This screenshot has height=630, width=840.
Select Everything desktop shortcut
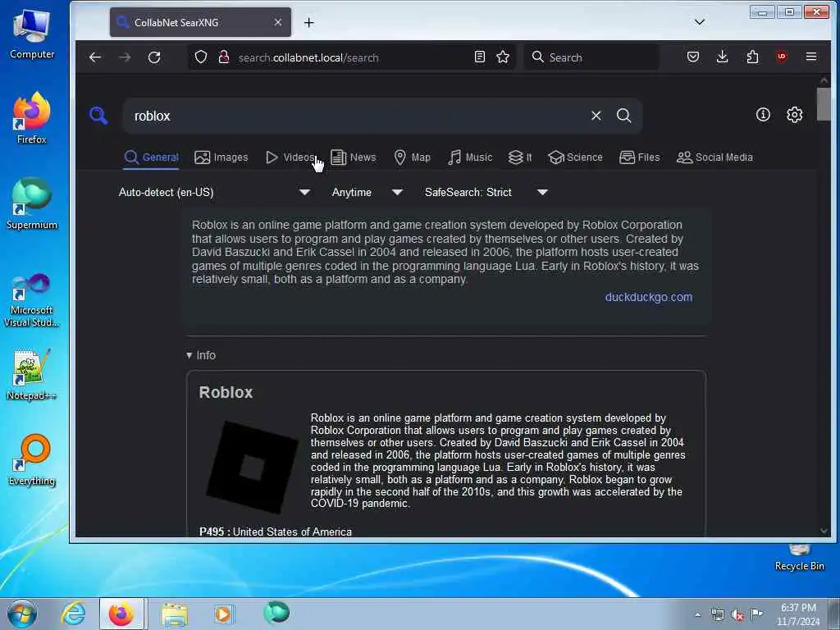pyautogui.click(x=32, y=459)
